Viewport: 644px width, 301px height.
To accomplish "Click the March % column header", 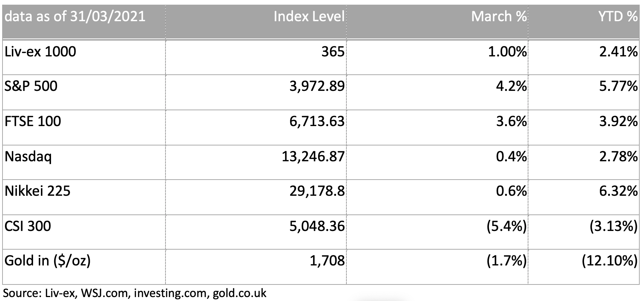I will tap(499, 17).
